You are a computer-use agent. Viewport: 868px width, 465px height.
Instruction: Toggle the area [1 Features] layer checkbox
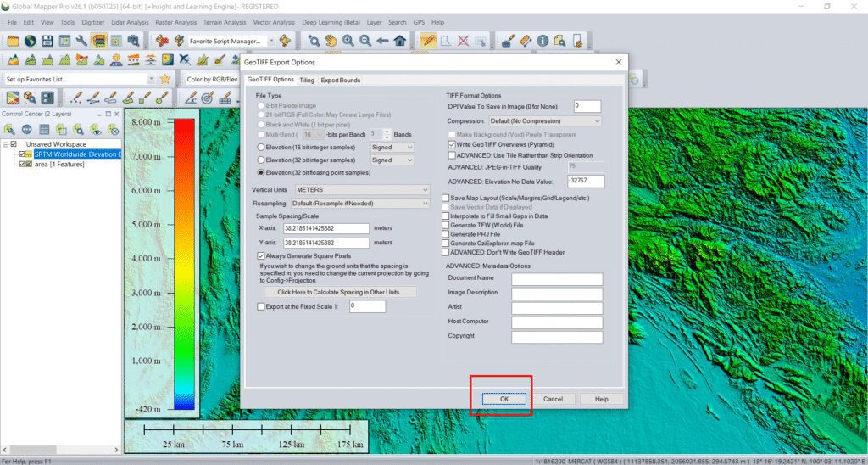pyautogui.click(x=22, y=165)
